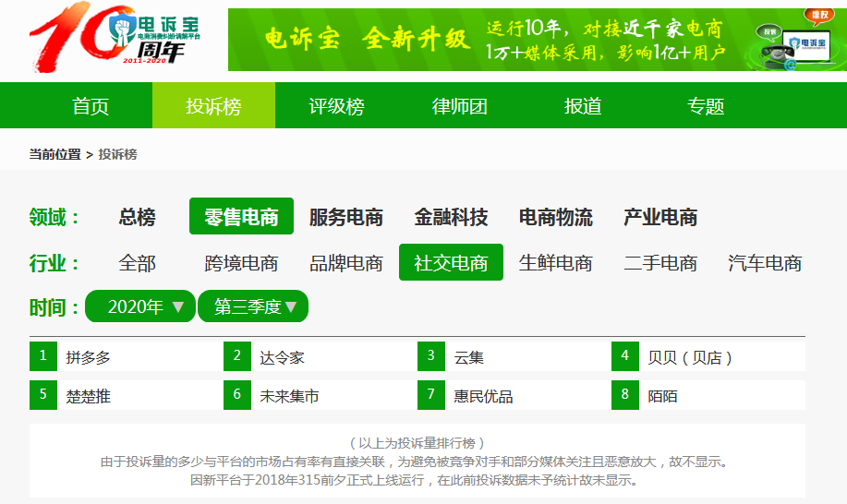Click the green rank badge numbered 3
Screen dimensions: 847x504
[431, 356]
